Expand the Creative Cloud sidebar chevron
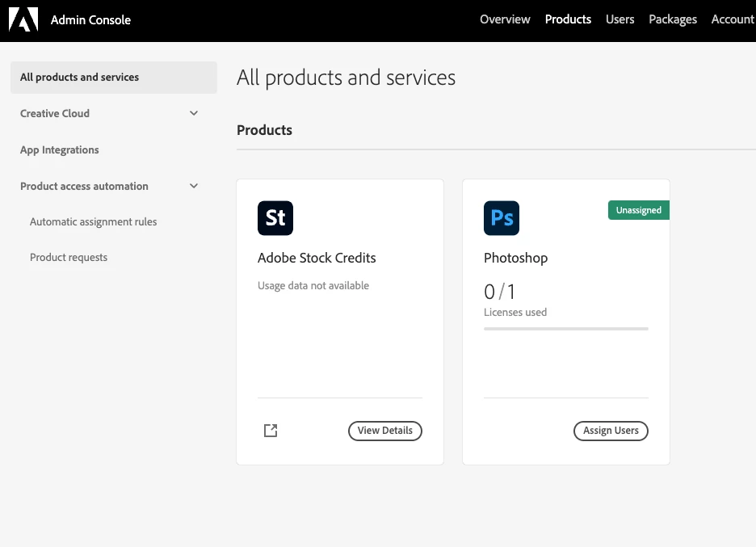This screenshot has width=756, height=547. pyautogui.click(x=194, y=114)
